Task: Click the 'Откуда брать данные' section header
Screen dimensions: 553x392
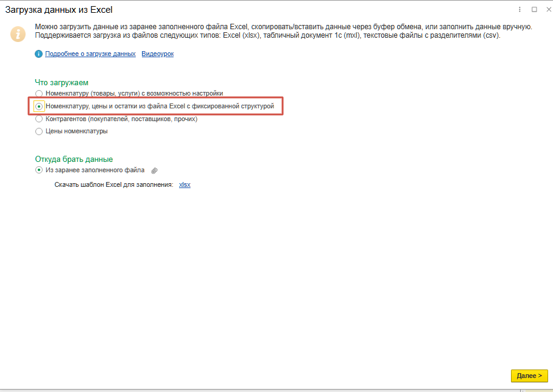Action: (x=74, y=159)
